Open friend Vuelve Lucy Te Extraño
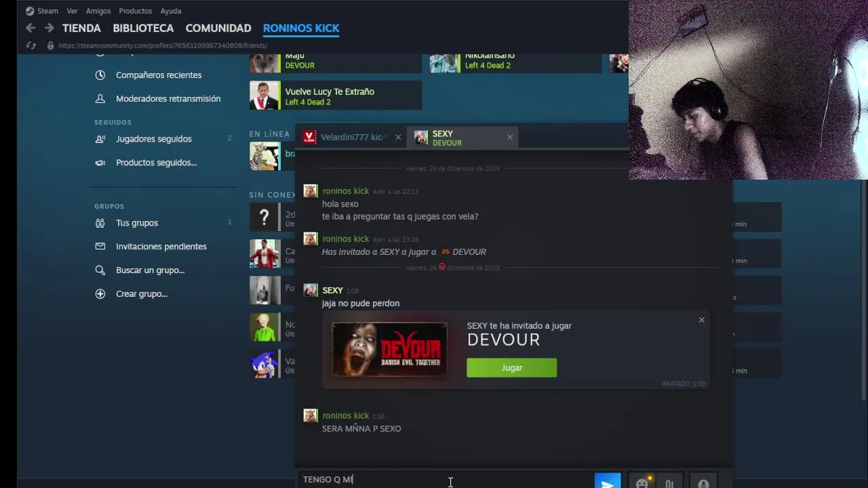The width and height of the screenshot is (868, 488). (x=336, y=96)
